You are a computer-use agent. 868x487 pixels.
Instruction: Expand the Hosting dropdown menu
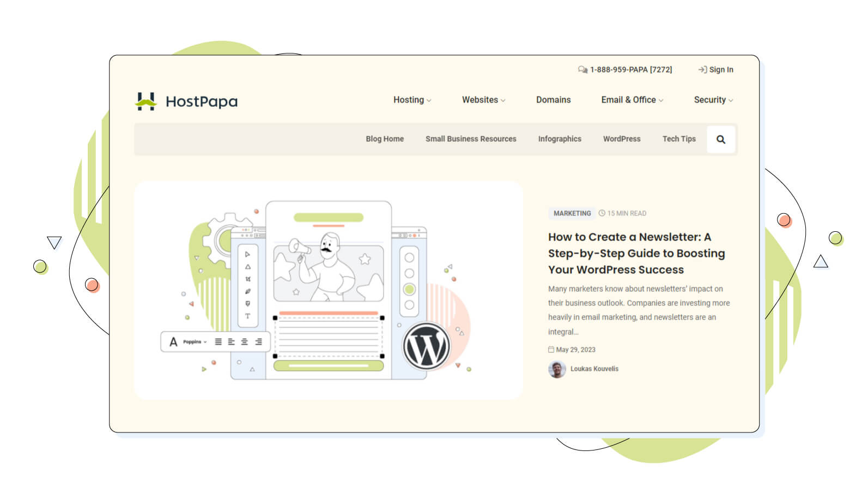[412, 100]
